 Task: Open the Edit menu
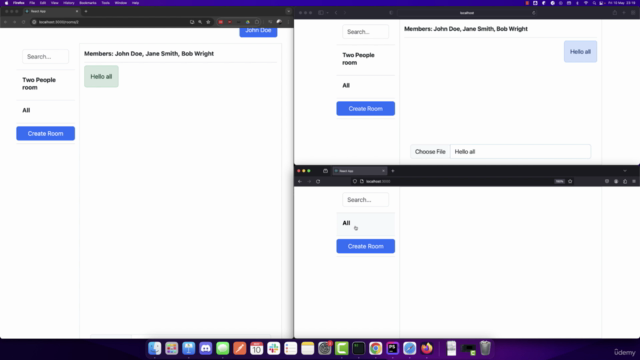tap(43, 3)
